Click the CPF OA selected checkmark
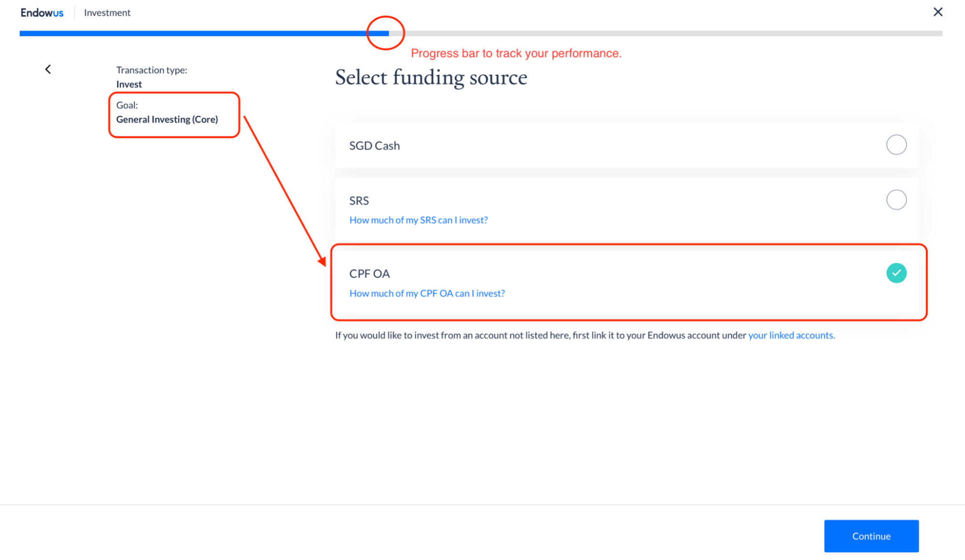This screenshot has width=965, height=560. 896,273
